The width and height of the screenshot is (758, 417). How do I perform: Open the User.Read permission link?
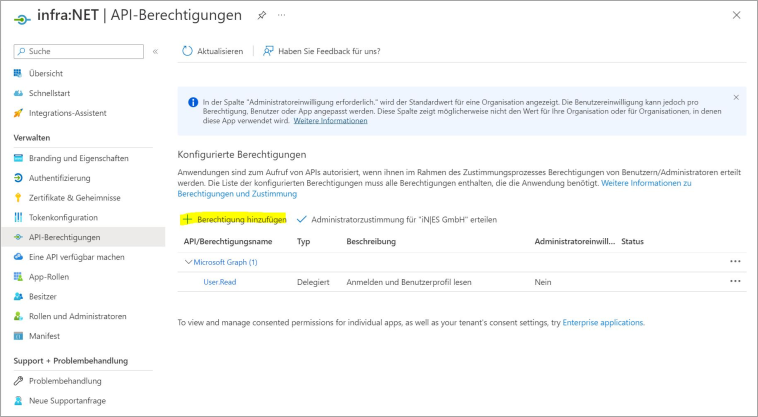pyautogui.click(x=219, y=282)
